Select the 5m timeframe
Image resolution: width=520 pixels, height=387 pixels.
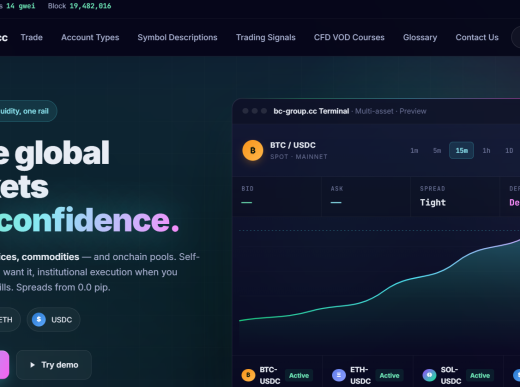[437, 151]
